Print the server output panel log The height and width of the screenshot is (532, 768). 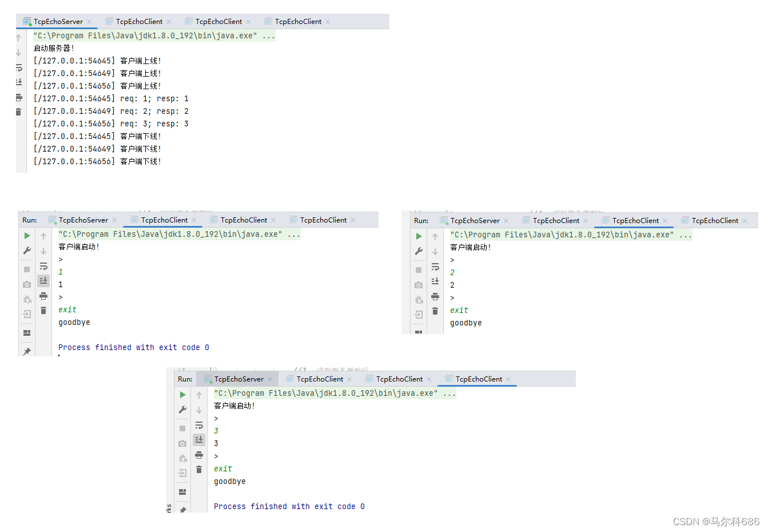coord(18,97)
